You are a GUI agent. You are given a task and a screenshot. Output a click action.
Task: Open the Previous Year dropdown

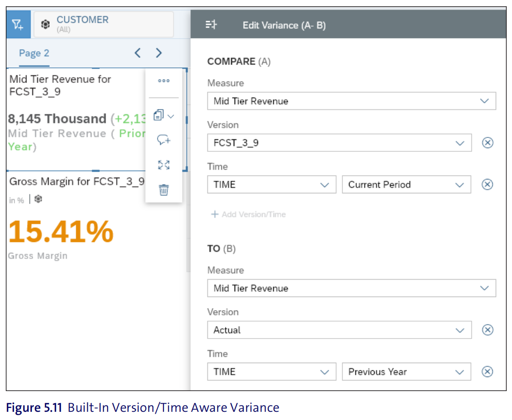point(406,372)
